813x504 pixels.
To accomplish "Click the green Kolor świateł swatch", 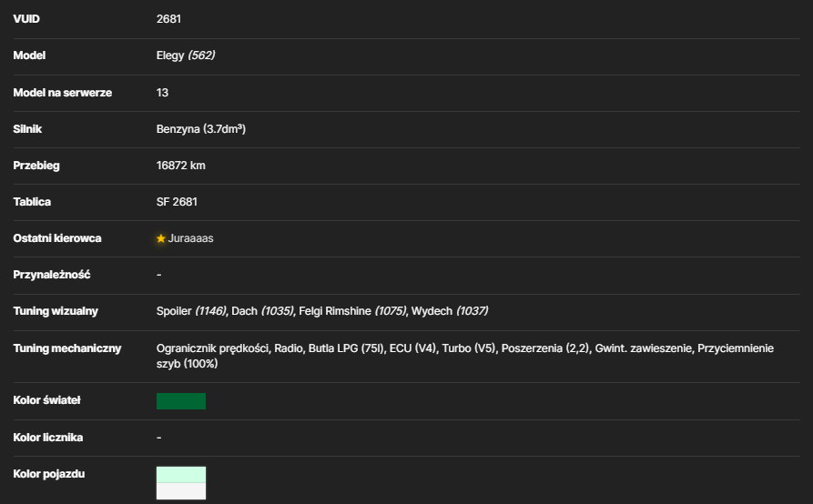I will [x=181, y=401].
